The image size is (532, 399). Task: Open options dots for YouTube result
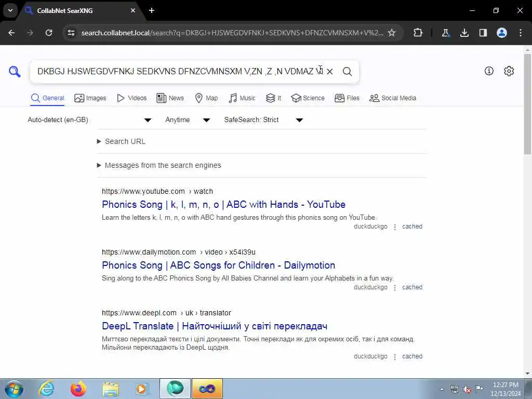[x=395, y=227]
